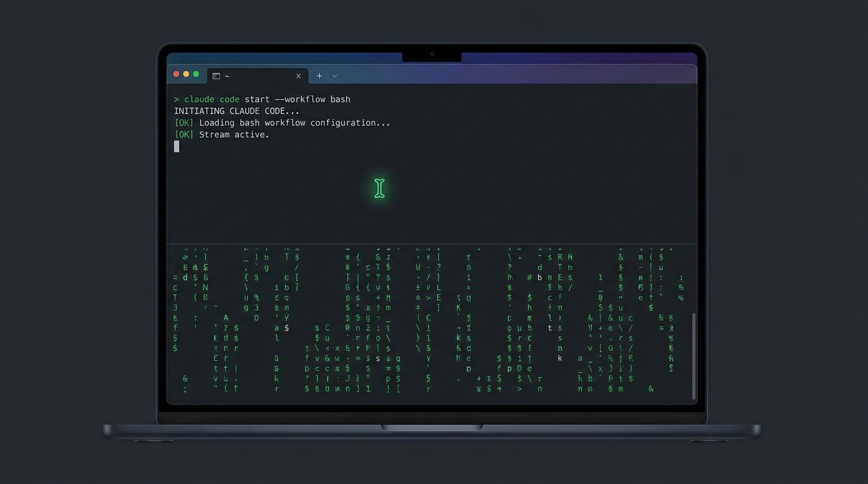Close the "~" terminal tab
Image resolution: width=868 pixels, height=484 pixels.
(x=298, y=76)
